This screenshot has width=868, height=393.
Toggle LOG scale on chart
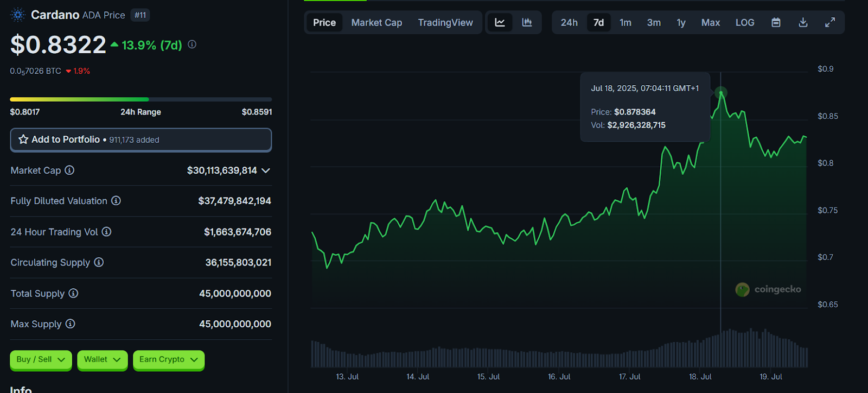click(745, 22)
